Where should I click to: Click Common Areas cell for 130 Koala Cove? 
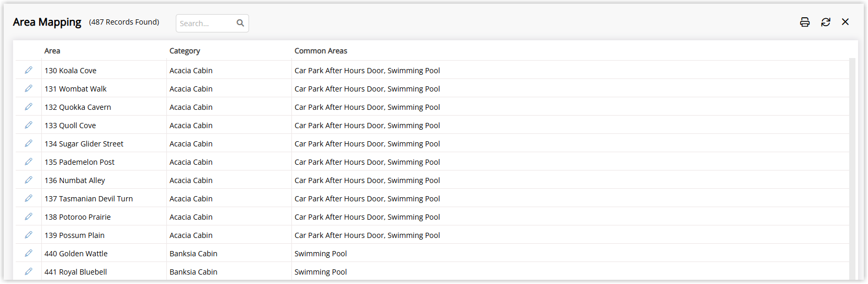pos(570,70)
